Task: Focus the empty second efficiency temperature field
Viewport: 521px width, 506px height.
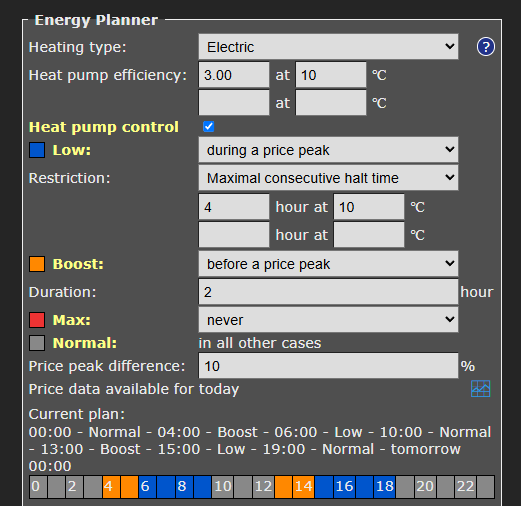Action: (x=331, y=103)
